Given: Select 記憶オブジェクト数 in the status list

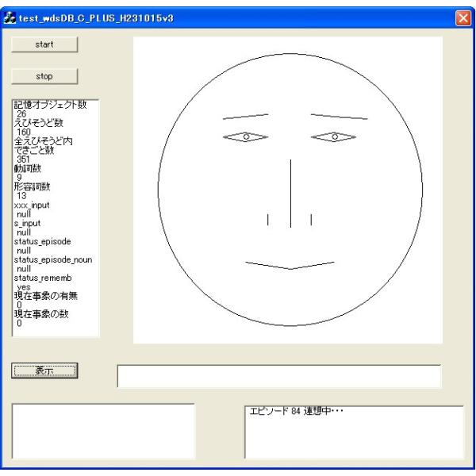Looking at the screenshot, I should point(50,105).
